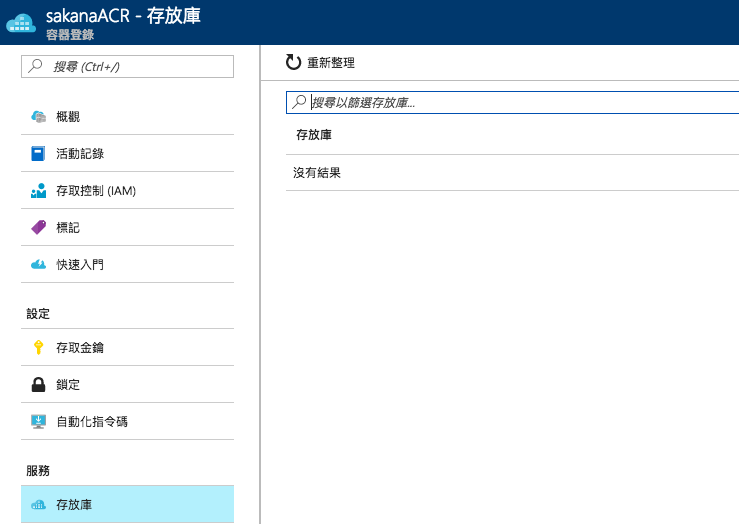Click the 容器登錄 subtitle text
The height and width of the screenshot is (524, 739).
70,35
